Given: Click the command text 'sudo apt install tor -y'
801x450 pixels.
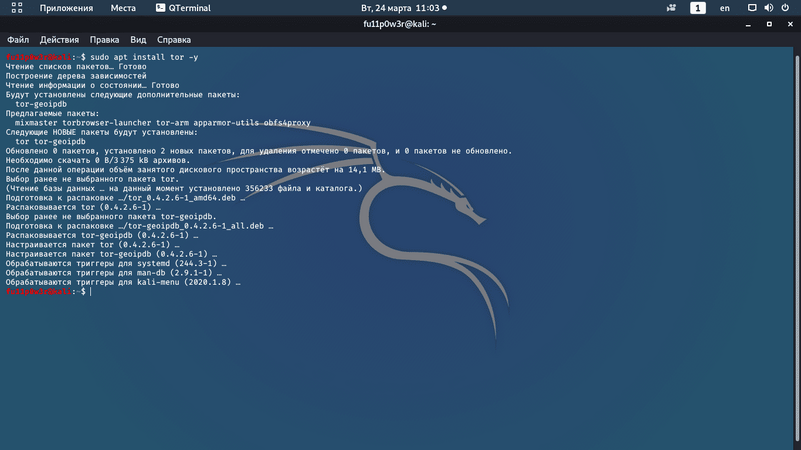Looking at the screenshot, I should pyautogui.click(x=144, y=57).
